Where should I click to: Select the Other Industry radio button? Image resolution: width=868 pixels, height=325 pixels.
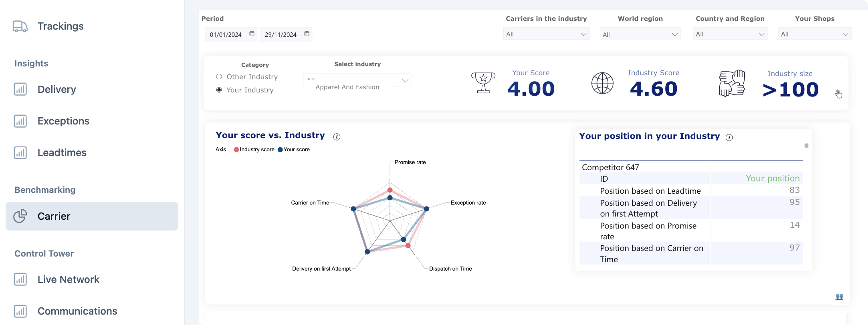pyautogui.click(x=219, y=77)
